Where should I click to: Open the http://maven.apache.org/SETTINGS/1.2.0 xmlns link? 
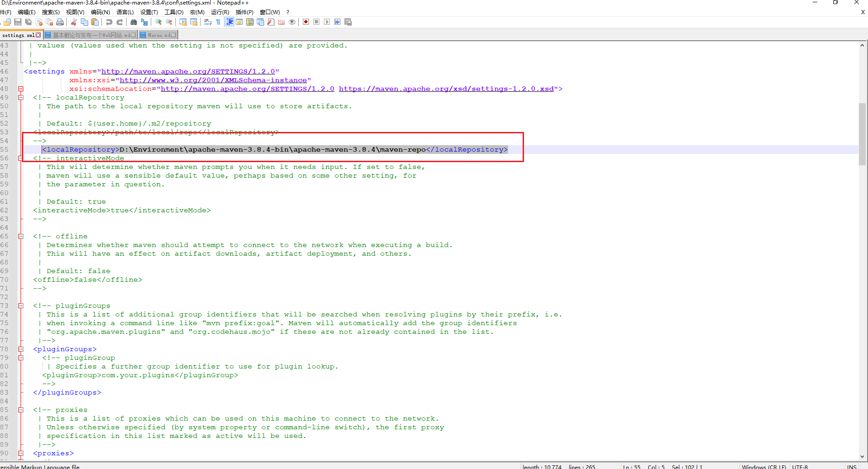coord(188,72)
